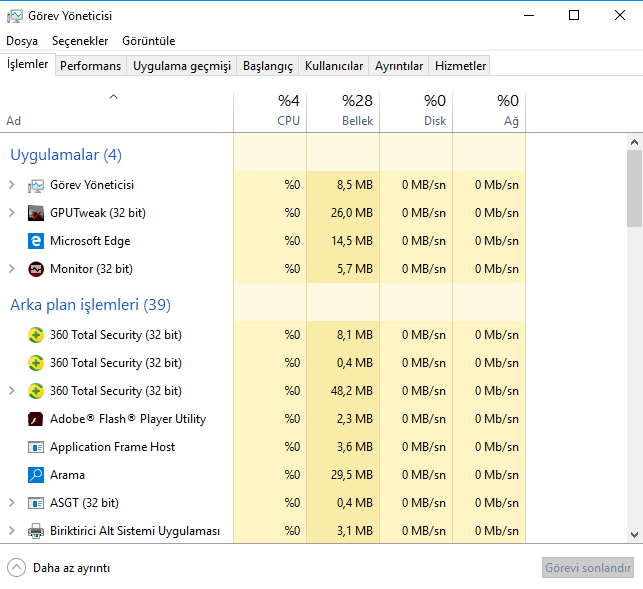Viewport: 643px width, 589px height.
Task: Sort by the Disk column header
Action: tap(416, 112)
